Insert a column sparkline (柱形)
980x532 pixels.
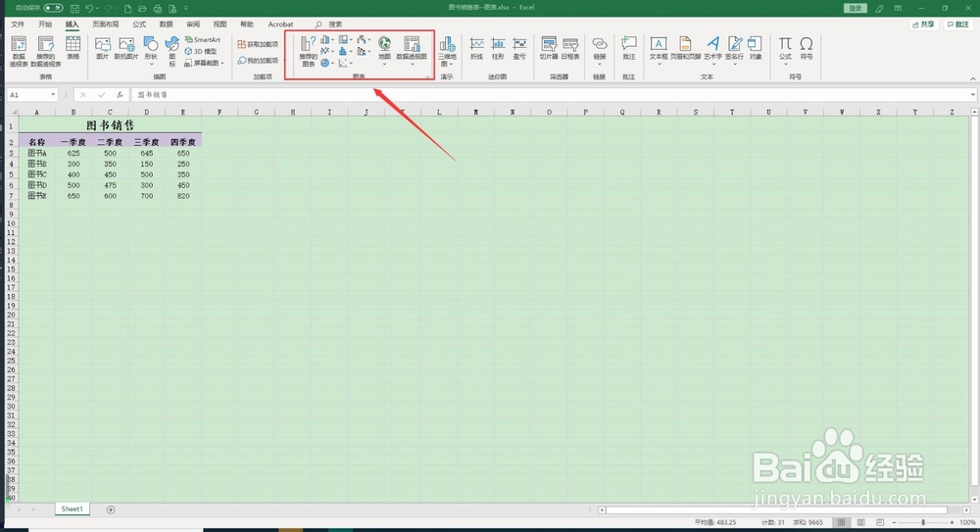(x=498, y=48)
